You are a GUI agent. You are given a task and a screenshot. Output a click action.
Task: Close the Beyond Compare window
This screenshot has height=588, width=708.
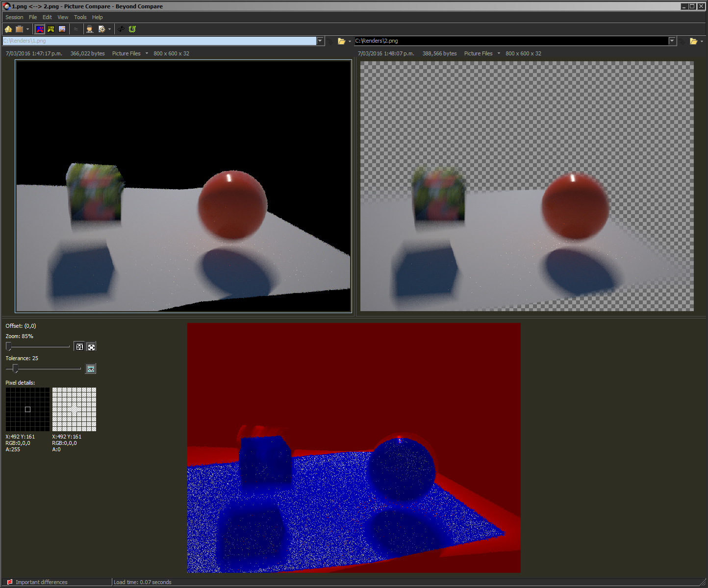coord(700,6)
